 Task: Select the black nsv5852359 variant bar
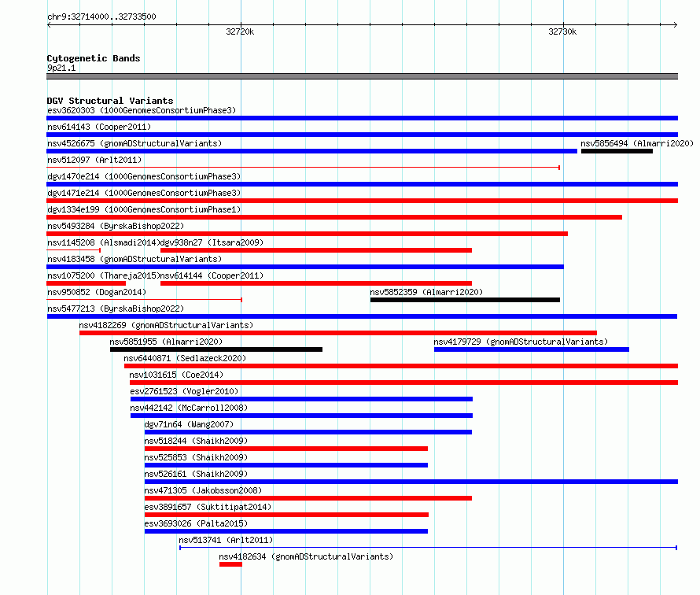tap(465, 300)
